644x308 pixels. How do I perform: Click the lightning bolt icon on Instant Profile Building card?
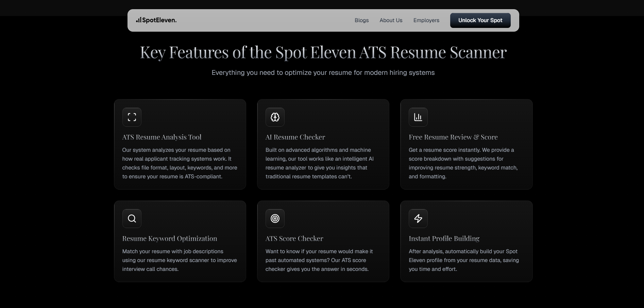click(x=418, y=218)
